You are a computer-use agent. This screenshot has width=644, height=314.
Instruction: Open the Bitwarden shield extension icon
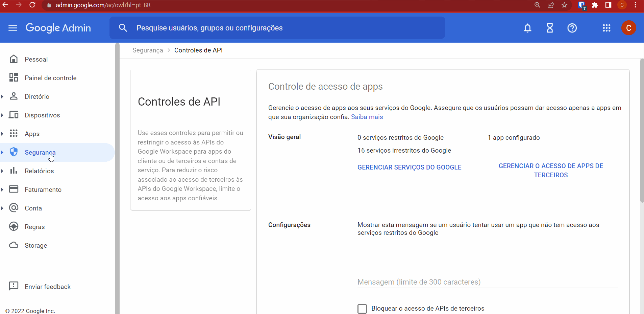581,5
